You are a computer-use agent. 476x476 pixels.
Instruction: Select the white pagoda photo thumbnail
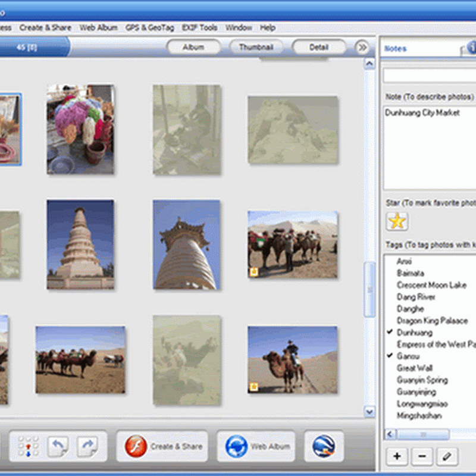click(80, 244)
